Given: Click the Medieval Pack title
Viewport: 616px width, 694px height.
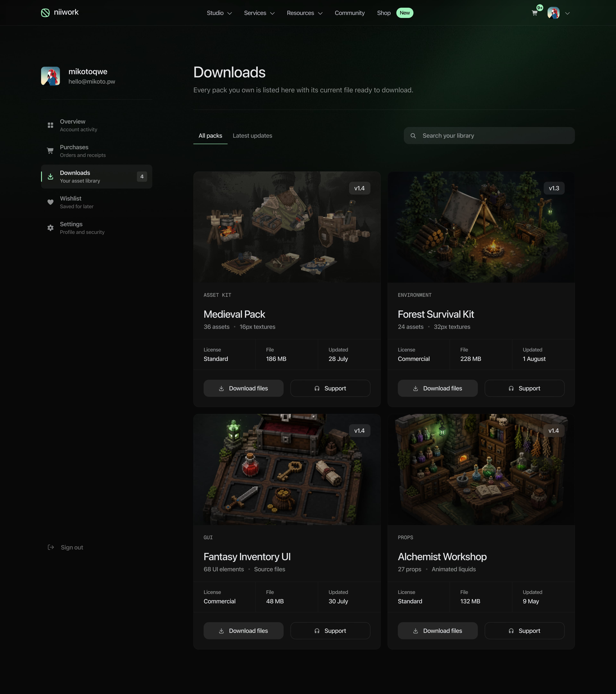Looking at the screenshot, I should pos(234,314).
